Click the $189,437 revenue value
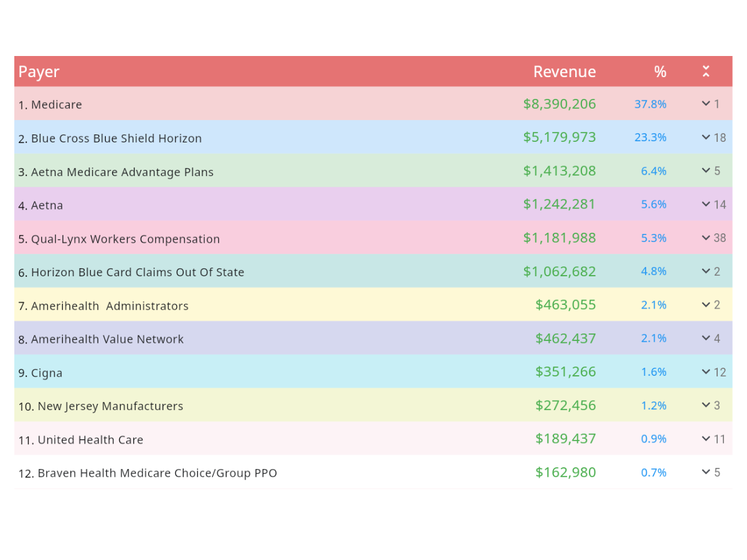Screen dimensions: 747x560 pos(566,439)
